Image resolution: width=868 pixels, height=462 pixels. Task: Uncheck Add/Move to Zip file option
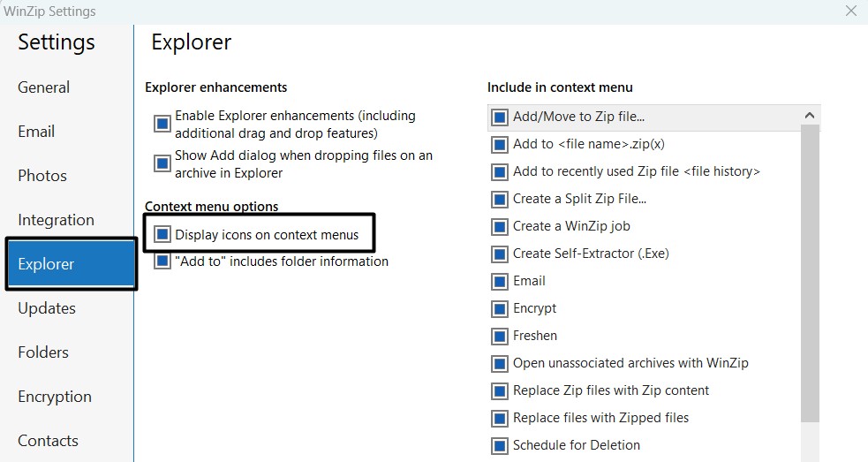(x=500, y=117)
